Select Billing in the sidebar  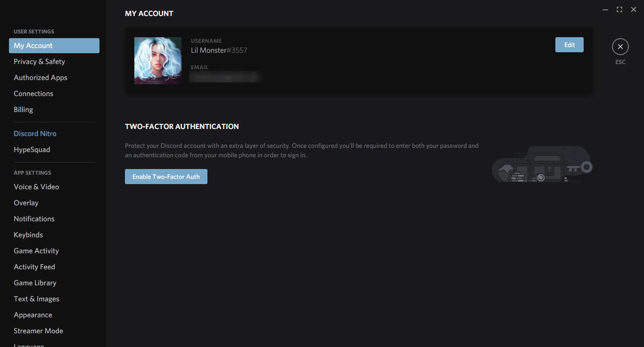(x=54, y=110)
